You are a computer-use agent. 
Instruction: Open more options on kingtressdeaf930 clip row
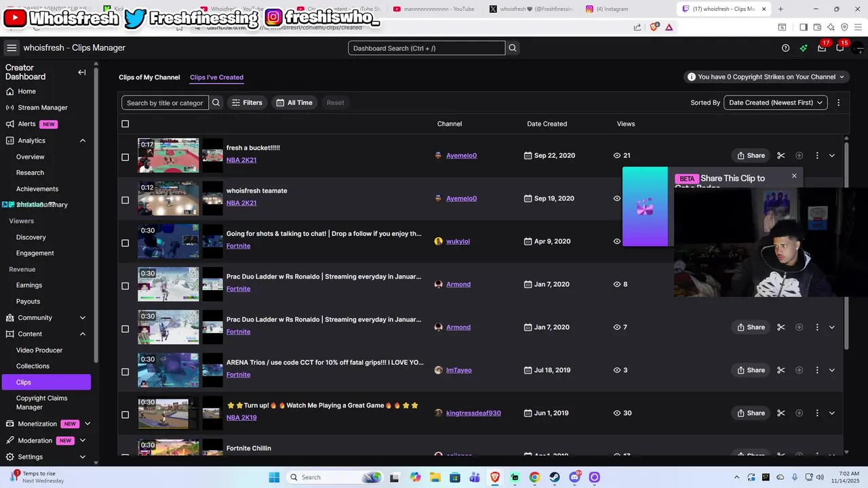click(817, 413)
